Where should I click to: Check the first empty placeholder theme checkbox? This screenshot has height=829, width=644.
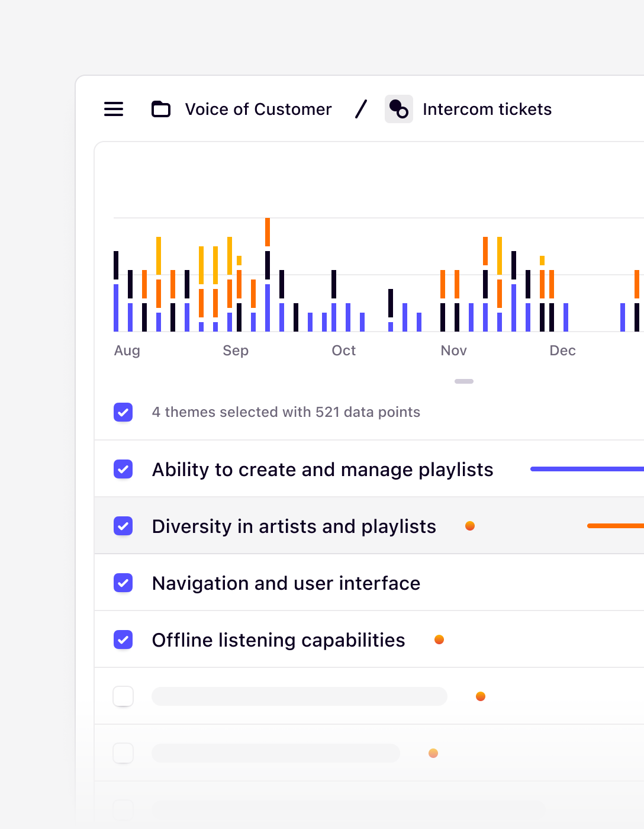tap(123, 696)
